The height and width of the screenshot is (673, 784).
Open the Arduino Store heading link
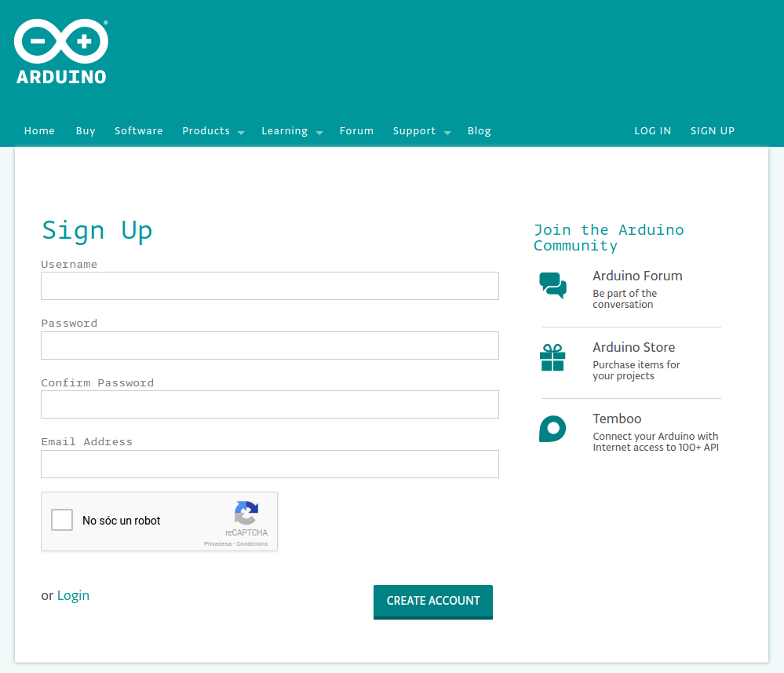point(634,347)
